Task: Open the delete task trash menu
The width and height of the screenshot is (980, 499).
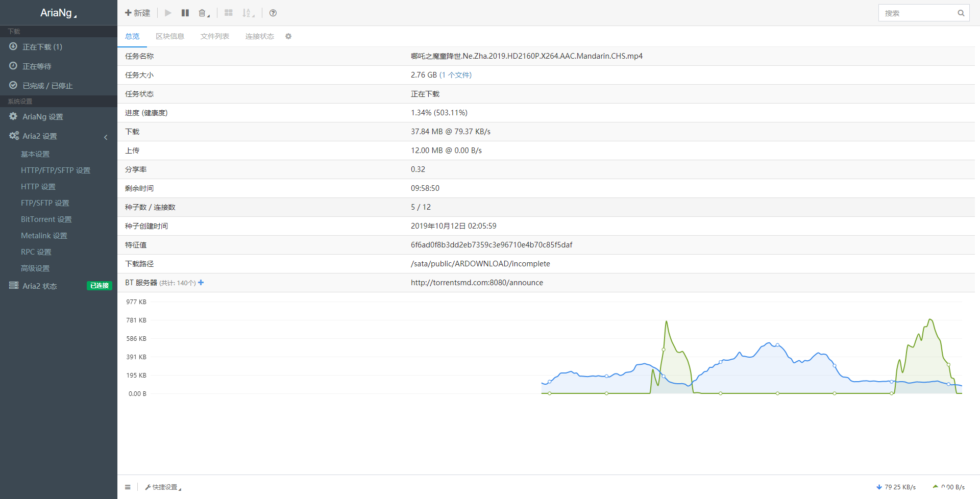Action: pyautogui.click(x=204, y=13)
